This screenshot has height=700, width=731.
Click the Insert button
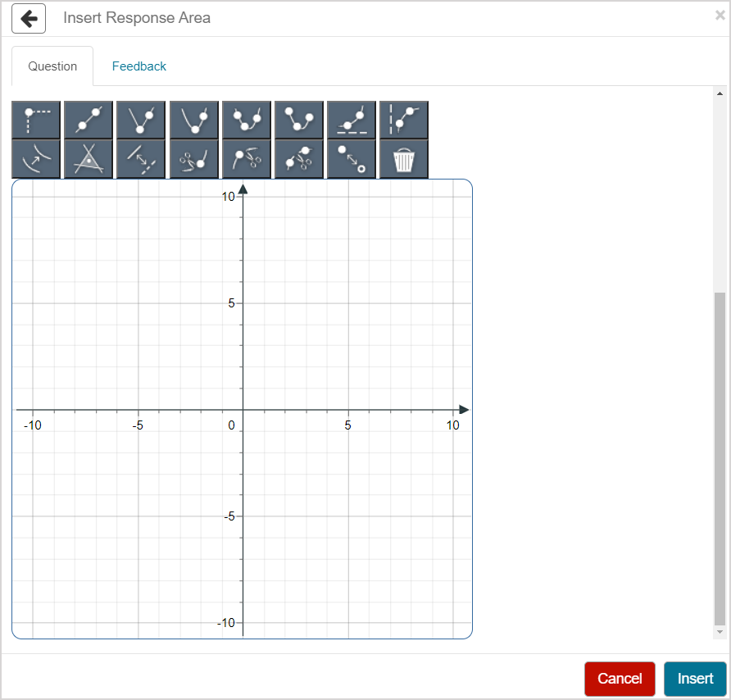[x=695, y=679]
